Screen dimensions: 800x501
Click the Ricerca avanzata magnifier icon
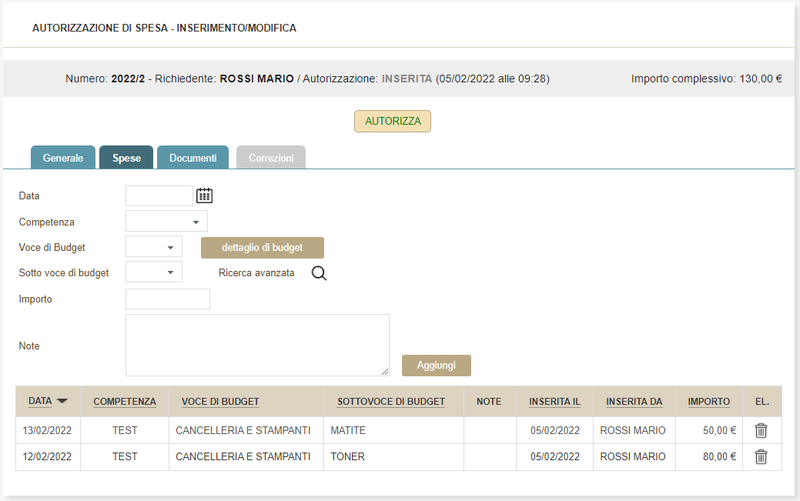click(x=319, y=273)
